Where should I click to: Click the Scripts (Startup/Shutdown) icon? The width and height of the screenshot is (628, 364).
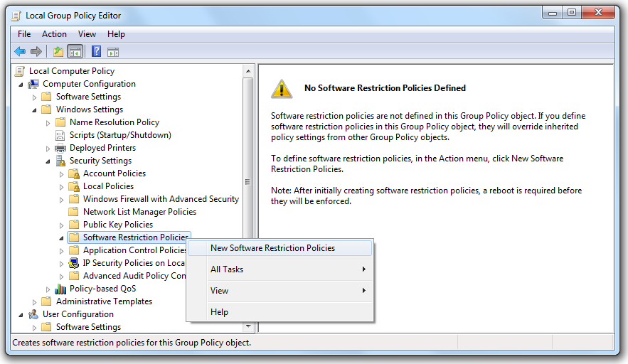coord(60,135)
